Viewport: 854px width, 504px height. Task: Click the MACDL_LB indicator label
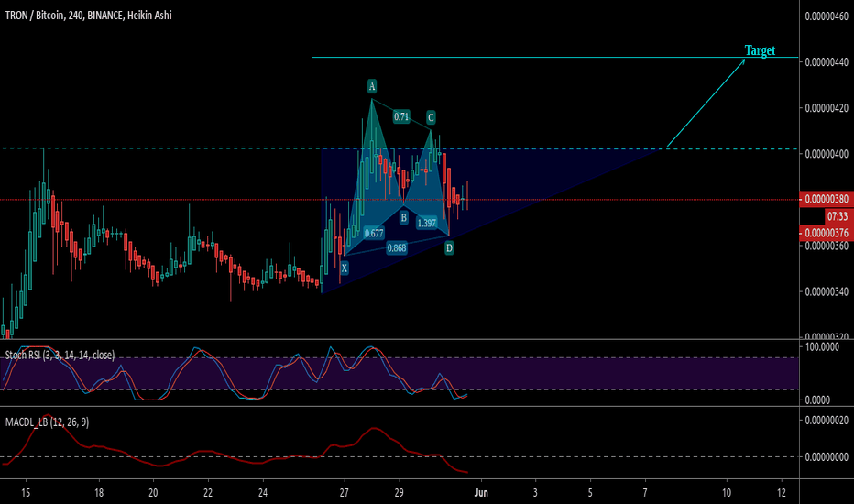pos(48,422)
